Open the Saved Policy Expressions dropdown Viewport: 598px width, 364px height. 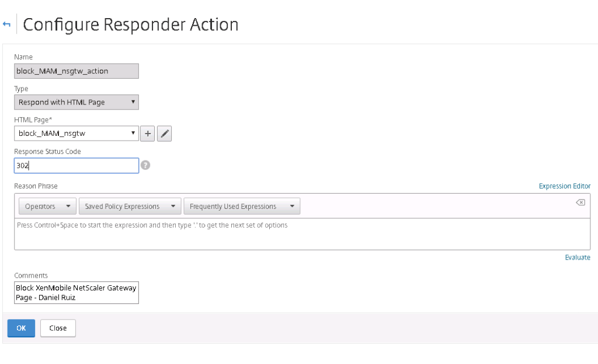(130, 206)
